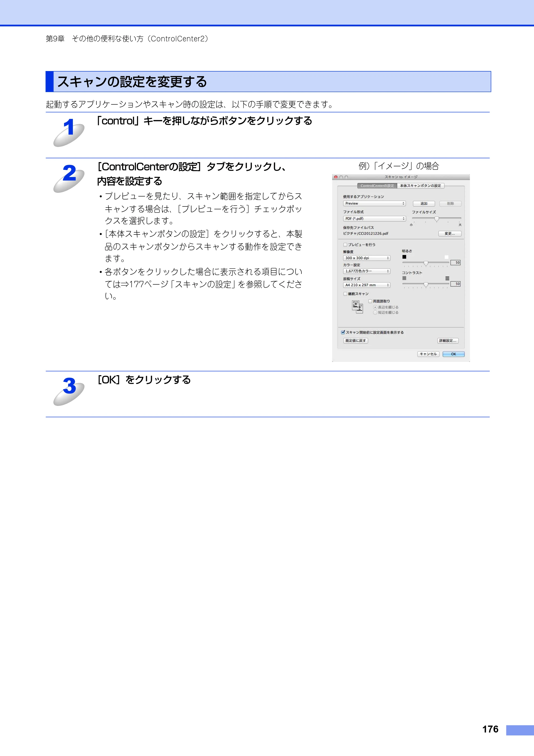Close the スキャン to イメージ window

tap(336, 177)
